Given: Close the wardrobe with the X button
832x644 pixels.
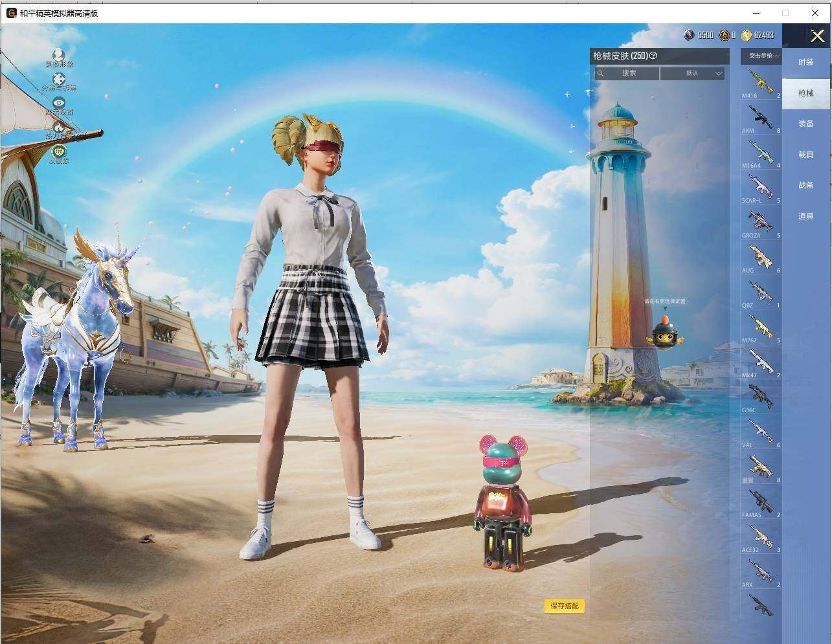Looking at the screenshot, I should click(x=817, y=36).
